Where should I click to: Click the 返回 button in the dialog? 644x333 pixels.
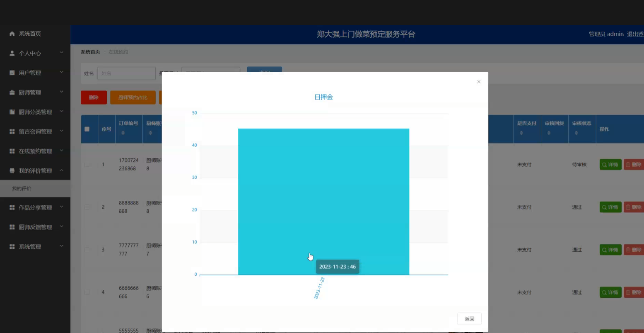point(469,319)
